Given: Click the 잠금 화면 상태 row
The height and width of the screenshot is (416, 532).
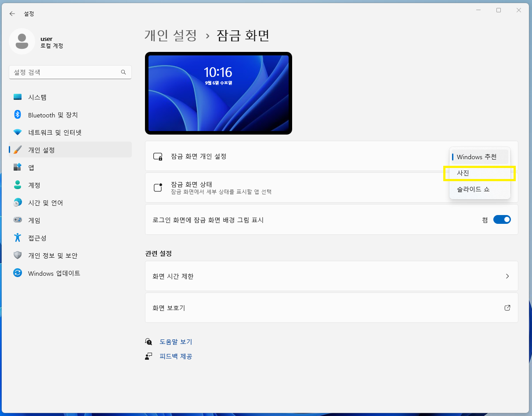Looking at the screenshot, I should tap(332, 188).
